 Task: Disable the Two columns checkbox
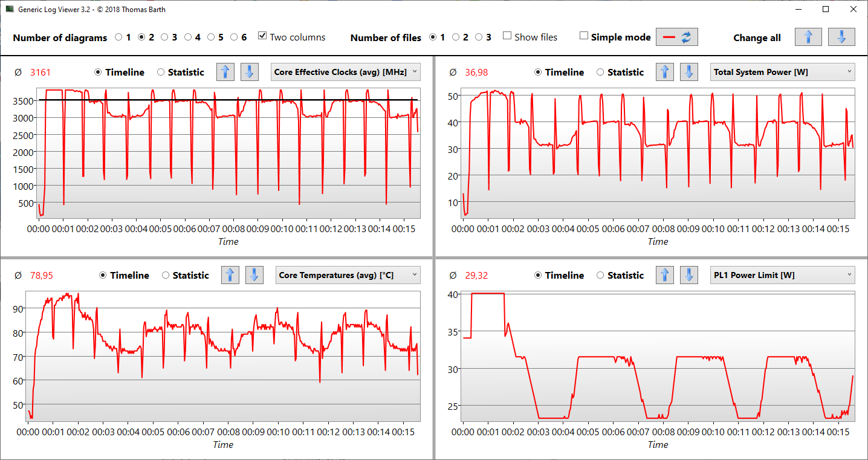(262, 36)
